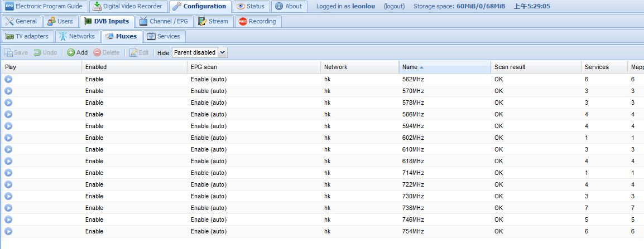Play the 610MHz mux stream
The image size is (644, 249).
8,149
